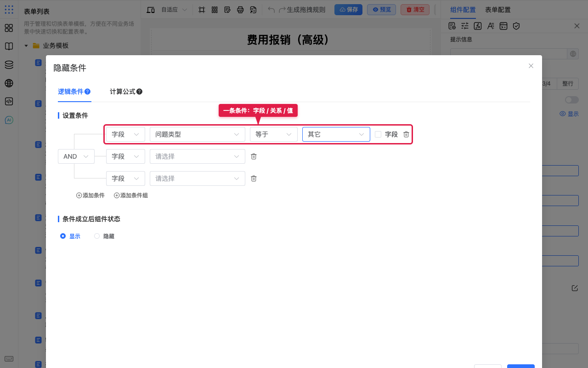Click 生成拖拽规则 in the toolbar

point(306,10)
